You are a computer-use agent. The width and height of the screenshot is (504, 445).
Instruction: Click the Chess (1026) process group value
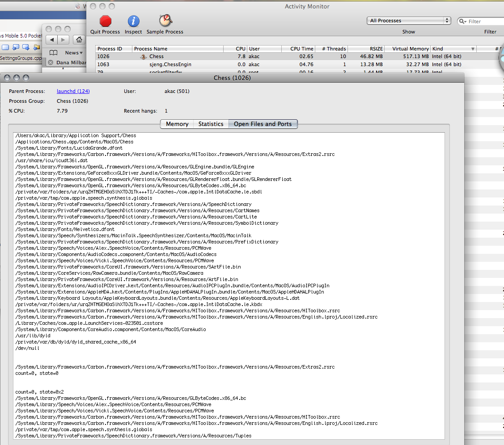72,101
